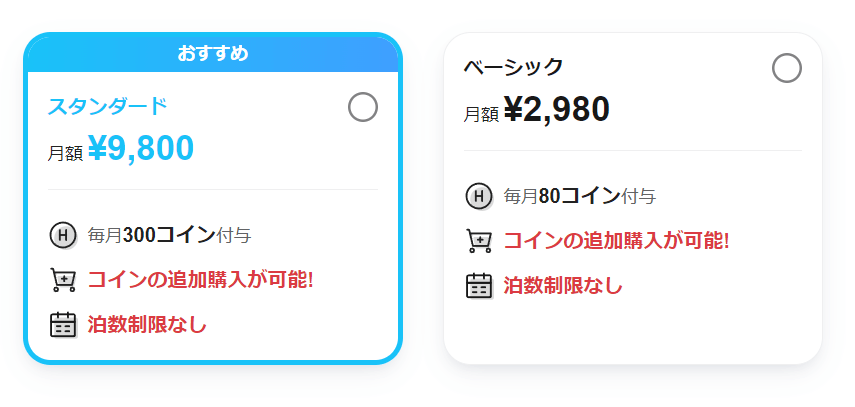
Task: Click 泊数制限なし in スタンダード plan
Action: pyautogui.click(x=147, y=324)
